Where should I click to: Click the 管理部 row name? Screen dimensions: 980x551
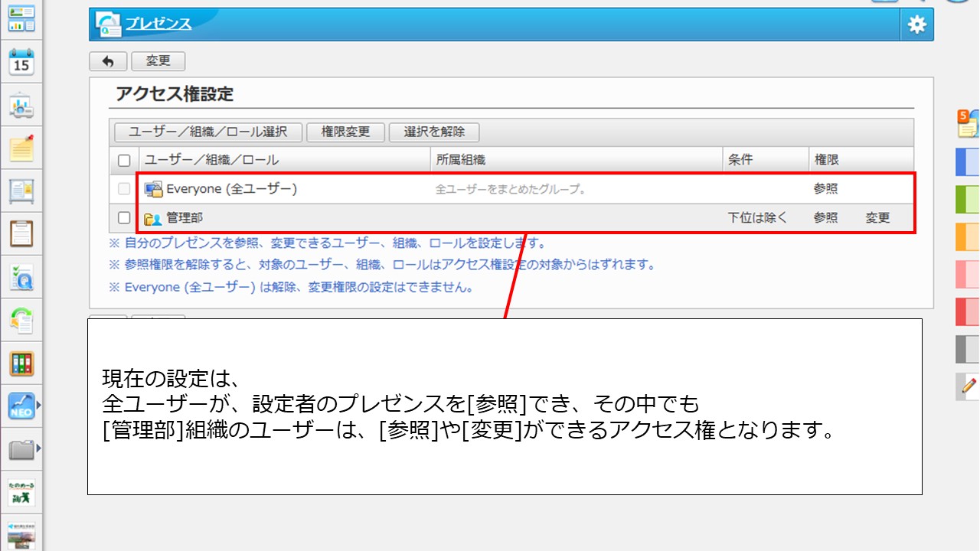pos(185,218)
